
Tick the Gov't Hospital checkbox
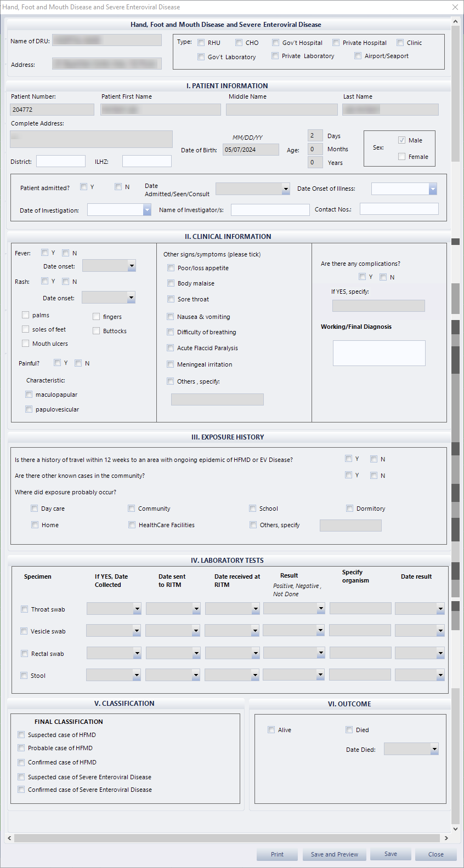coord(276,43)
